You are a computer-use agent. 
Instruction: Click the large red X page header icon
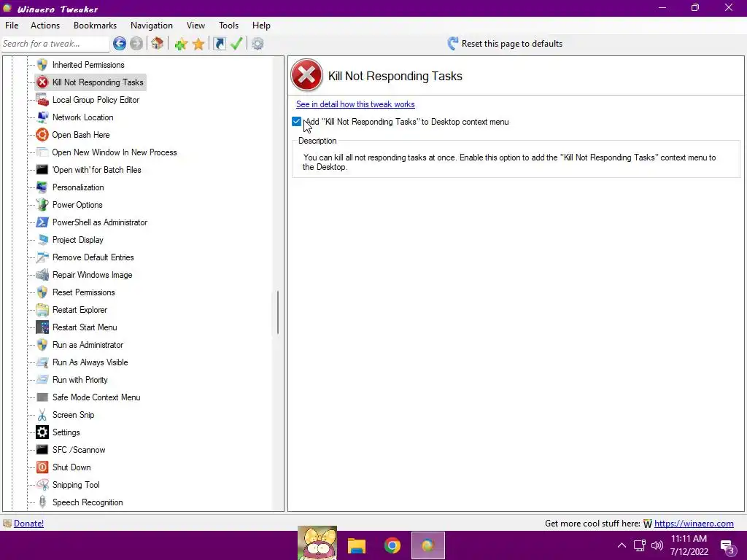click(306, 75)
